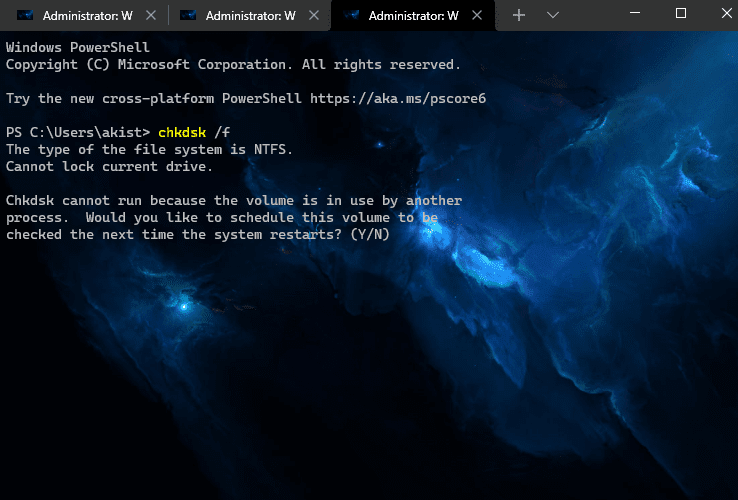Click PowerShell icon on the first tab
738x500 pixels.
pyautogui.click(x=25, y=16)
